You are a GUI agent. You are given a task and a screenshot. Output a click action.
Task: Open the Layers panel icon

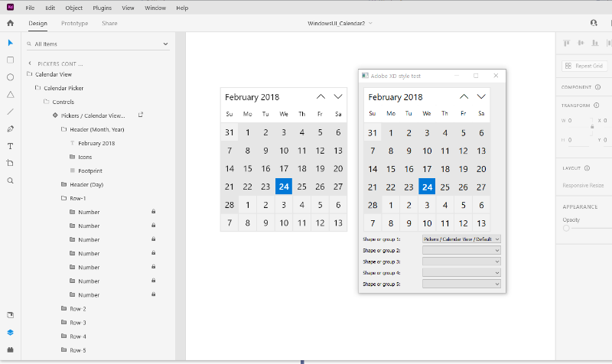(x=10, y=333)
